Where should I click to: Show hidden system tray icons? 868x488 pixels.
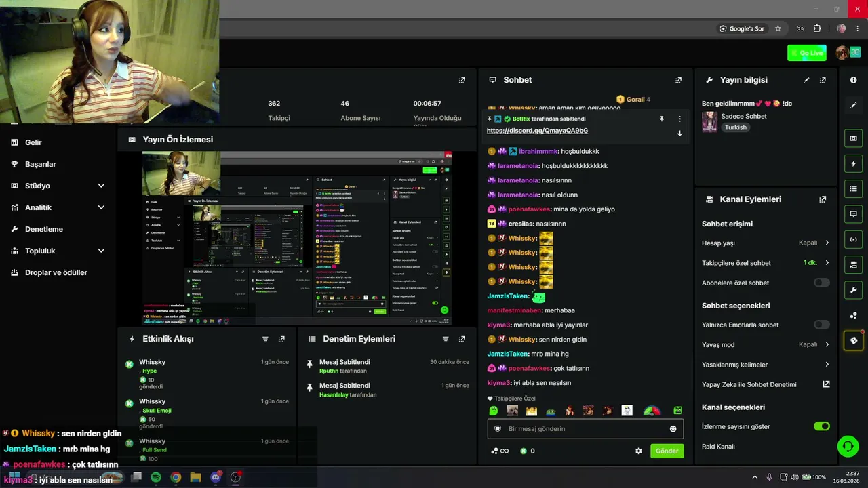coord(755,477)
